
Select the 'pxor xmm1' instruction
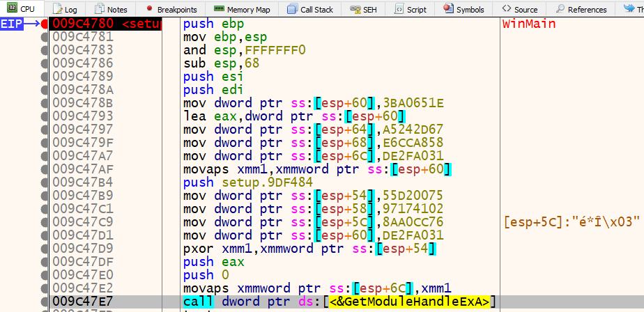(x=309, y=249)
